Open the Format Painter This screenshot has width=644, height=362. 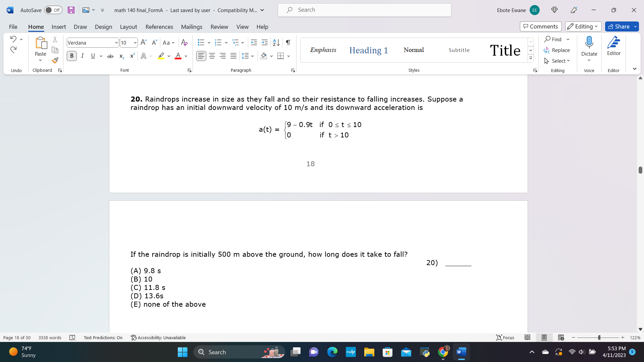(55, 61)
